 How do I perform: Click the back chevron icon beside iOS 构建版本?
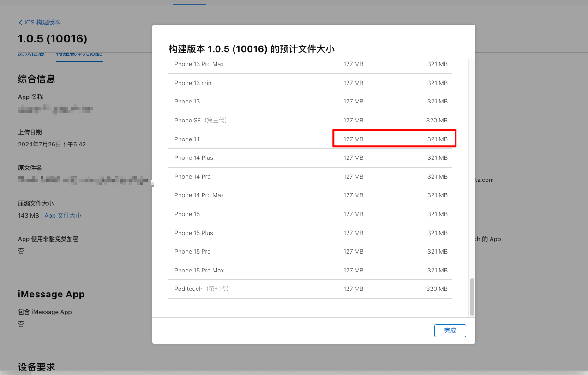pos(20,23)
